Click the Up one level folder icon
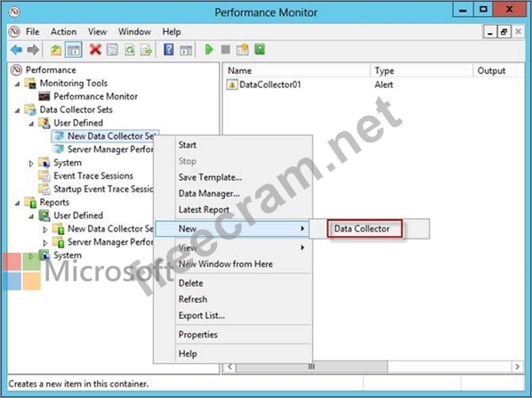The image size is (532, 398). tap(56, 50)
